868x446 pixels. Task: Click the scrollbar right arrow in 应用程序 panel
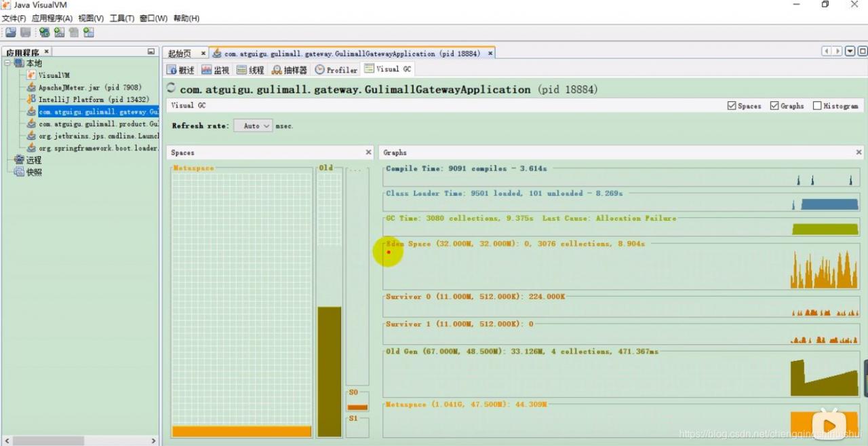point(153,441)
